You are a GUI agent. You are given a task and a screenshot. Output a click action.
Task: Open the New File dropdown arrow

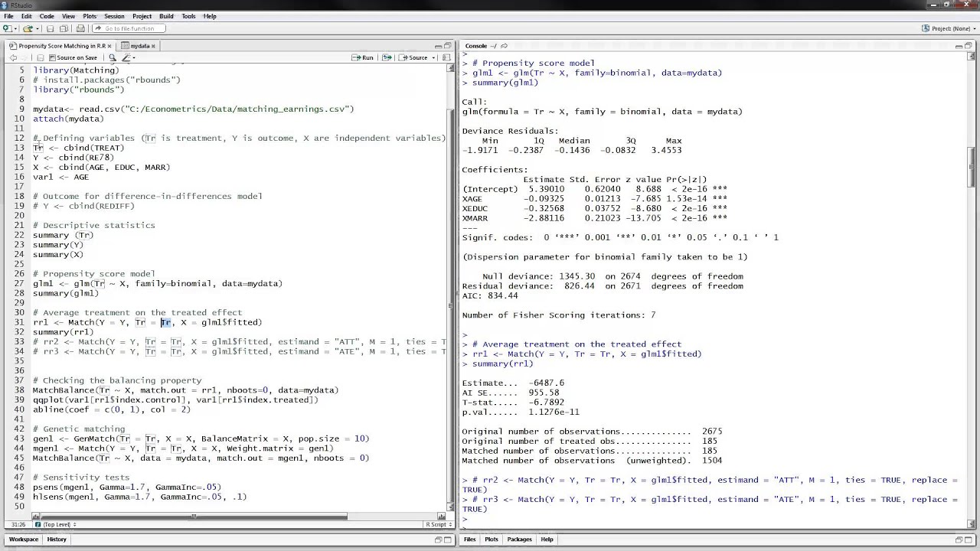point(15,28)
